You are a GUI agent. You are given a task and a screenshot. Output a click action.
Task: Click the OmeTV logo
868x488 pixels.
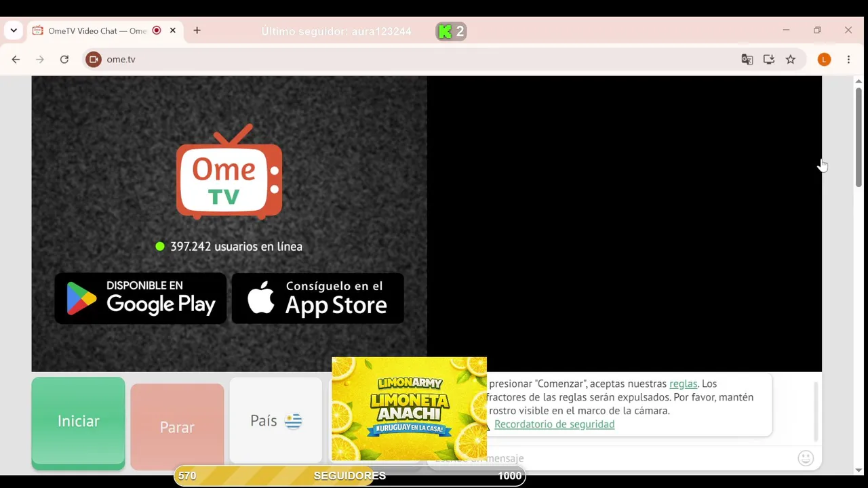click(229, 172)
